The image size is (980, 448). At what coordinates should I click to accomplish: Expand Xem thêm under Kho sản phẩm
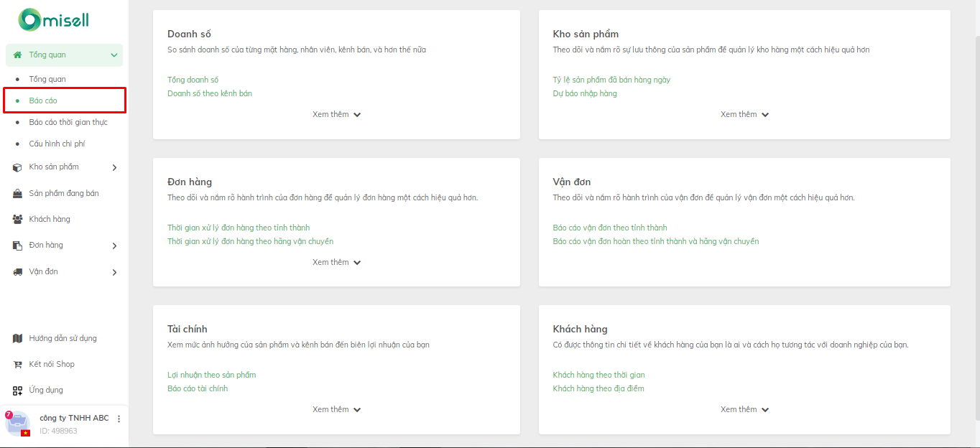pyautogui.click(x=744, y=114)
